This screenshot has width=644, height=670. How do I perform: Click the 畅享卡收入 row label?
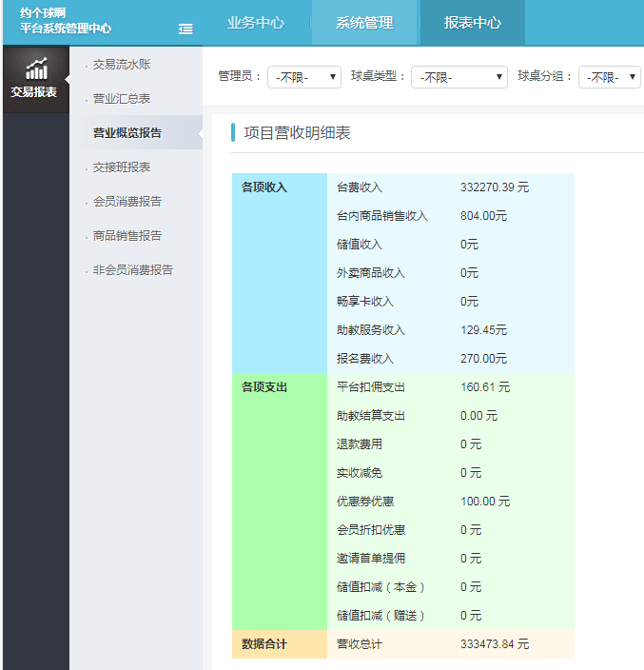tap(365, 302)
